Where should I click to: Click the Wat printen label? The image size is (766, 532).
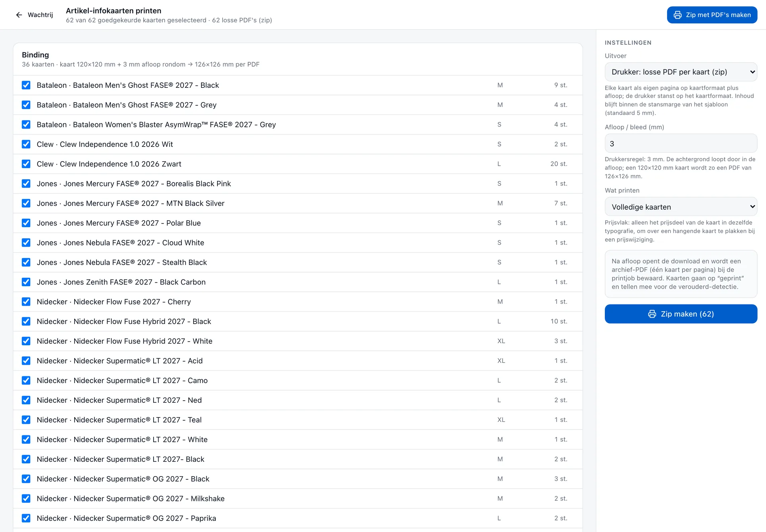[x=622, y=190]
